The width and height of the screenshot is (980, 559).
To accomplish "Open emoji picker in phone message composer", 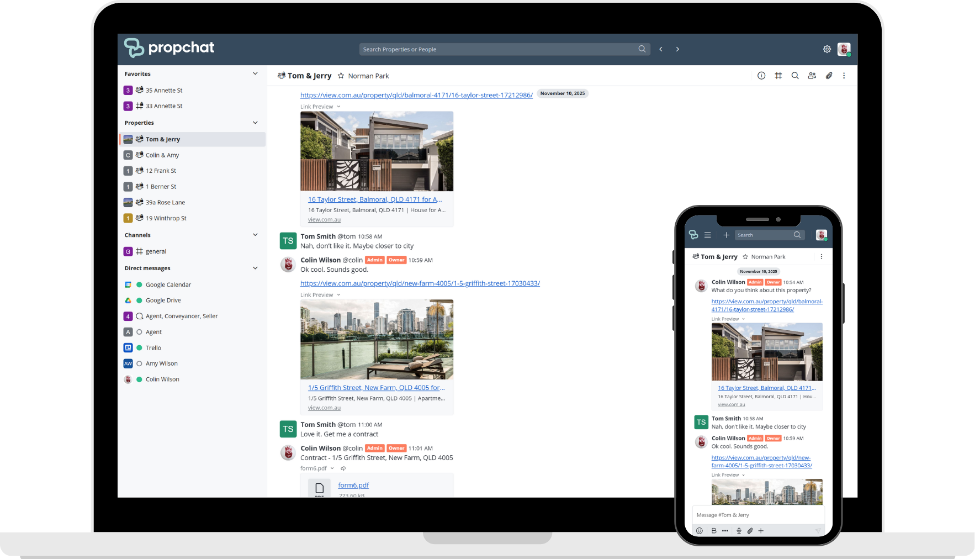I will click(699, 531).
